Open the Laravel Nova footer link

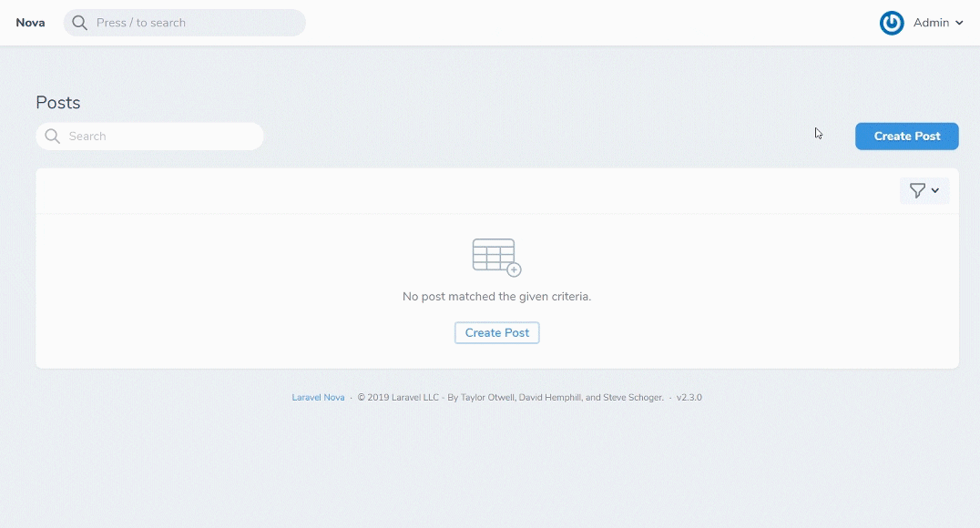(318, 398)
